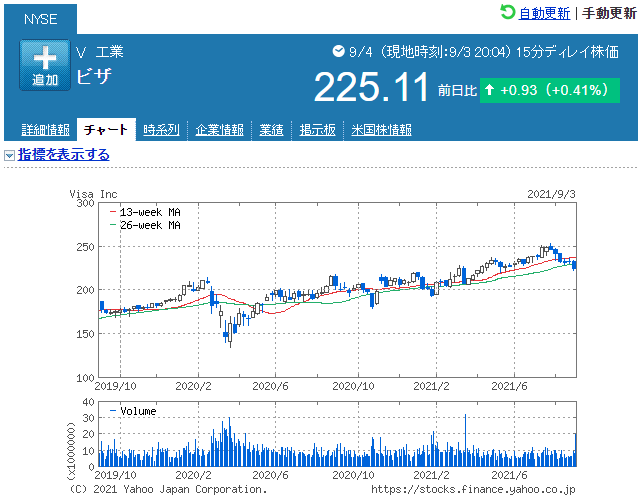
Task: Open the 自動更新 auto-update link
Action: pyautogui.click(x=544, y=14)
